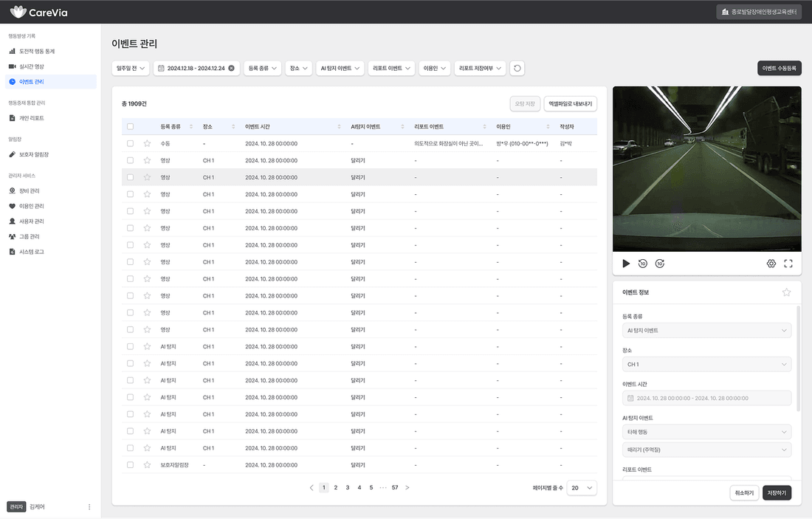
Task: Sort by the 리포트 이벤트 column arrows
Action: point(485,126)
